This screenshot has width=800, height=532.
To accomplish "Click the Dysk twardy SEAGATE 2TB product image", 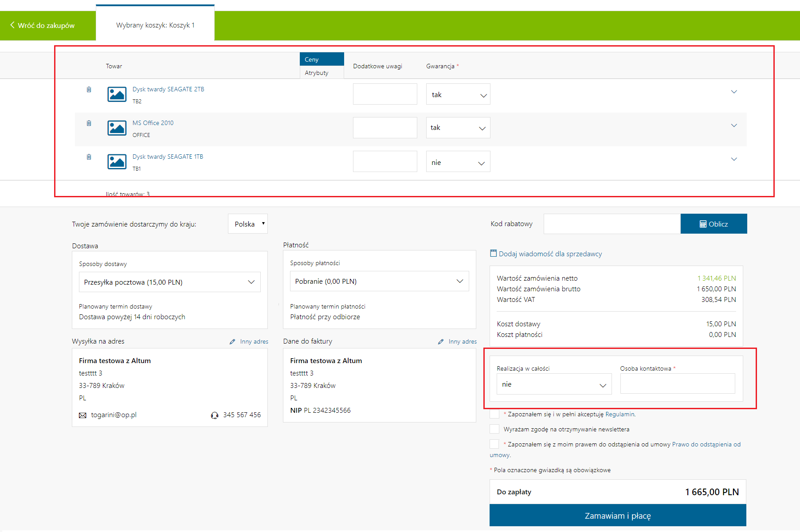I will pos(117,94).
